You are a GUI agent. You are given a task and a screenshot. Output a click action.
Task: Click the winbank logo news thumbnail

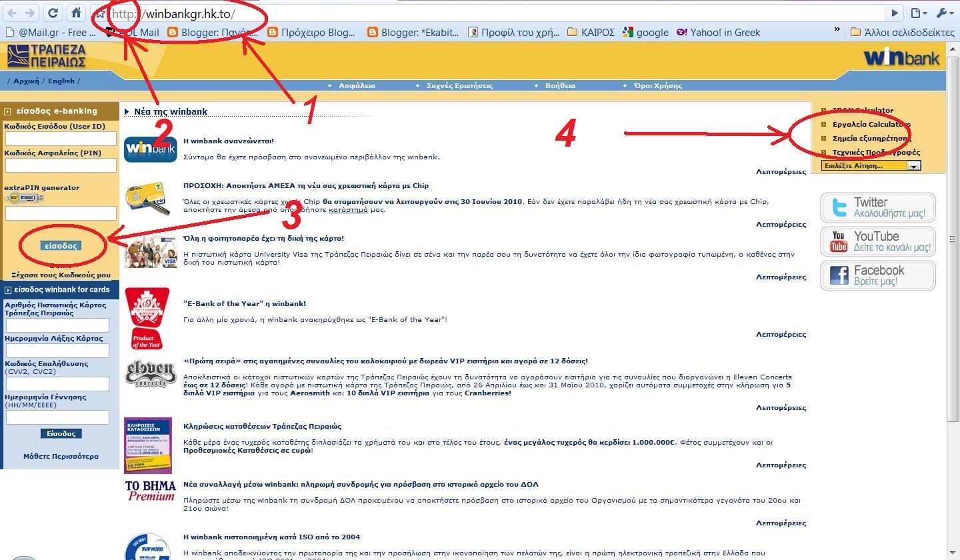(x=151, y=149)
